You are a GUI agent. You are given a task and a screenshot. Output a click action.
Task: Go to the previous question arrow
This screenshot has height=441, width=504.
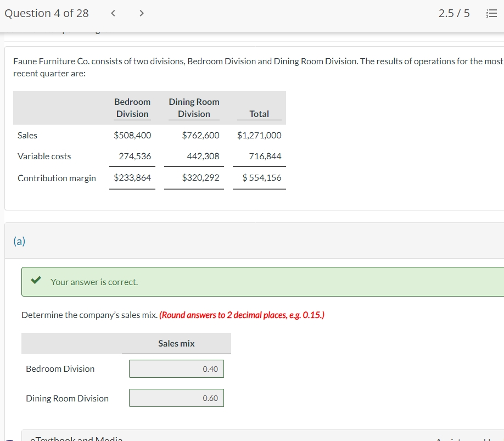113,13
